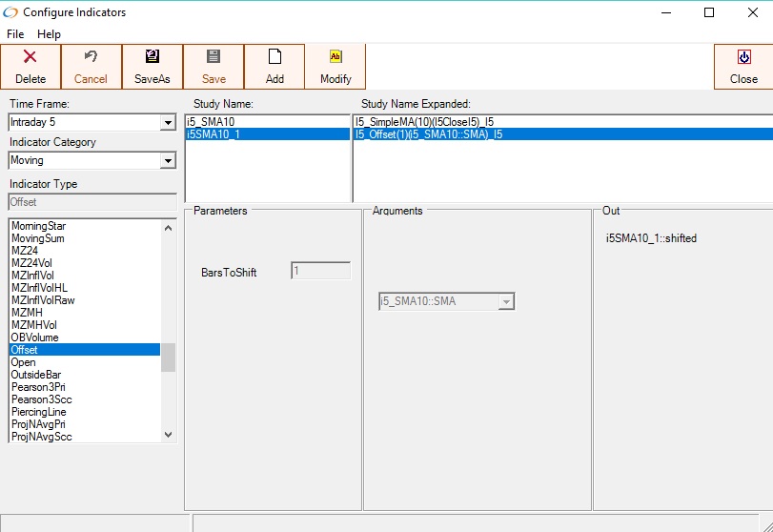The width and height of the screenshot is (773, 532).
Task: Select I5_SimpleMA(10) expanded study row
Action: (x=424, y=122)
